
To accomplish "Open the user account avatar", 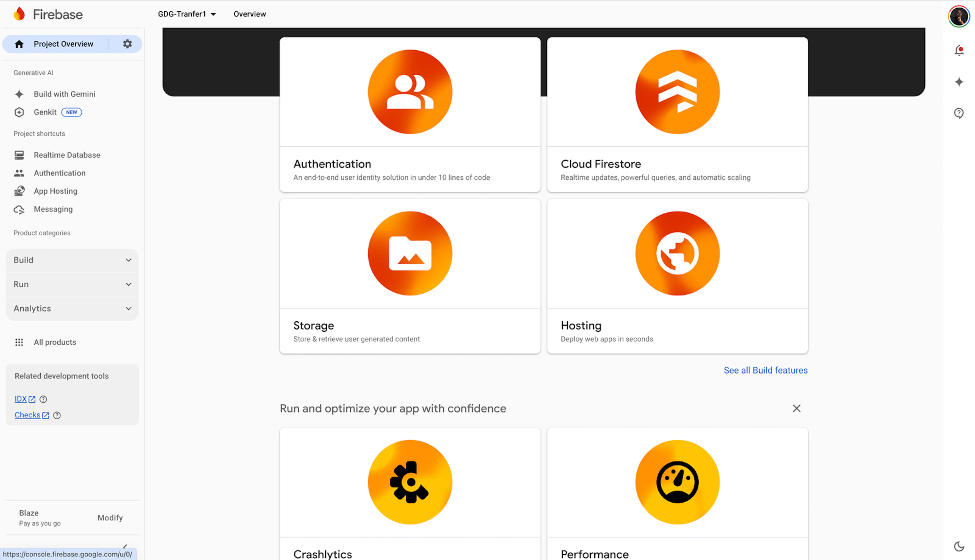I will 959,17.
